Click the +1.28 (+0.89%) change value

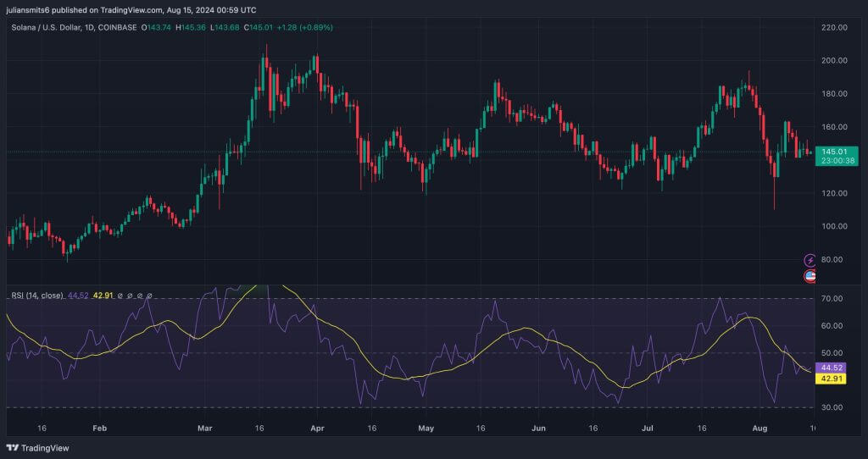coord(305,27)
